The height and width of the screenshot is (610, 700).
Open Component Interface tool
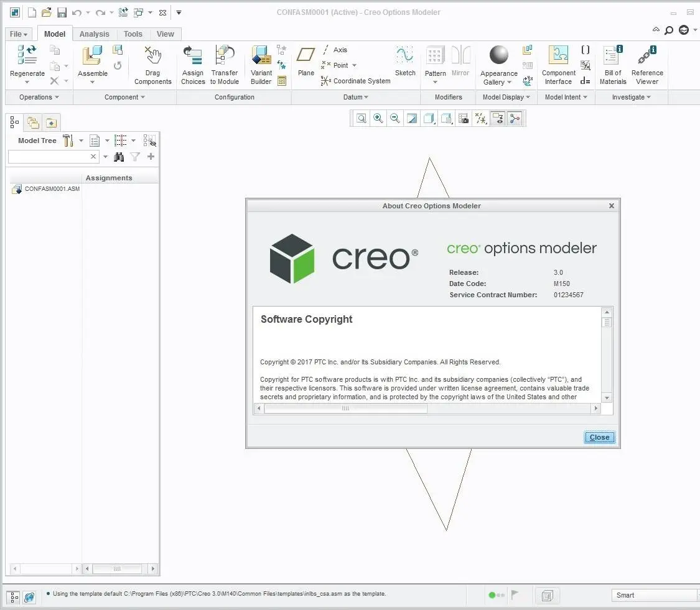(559, 65)
